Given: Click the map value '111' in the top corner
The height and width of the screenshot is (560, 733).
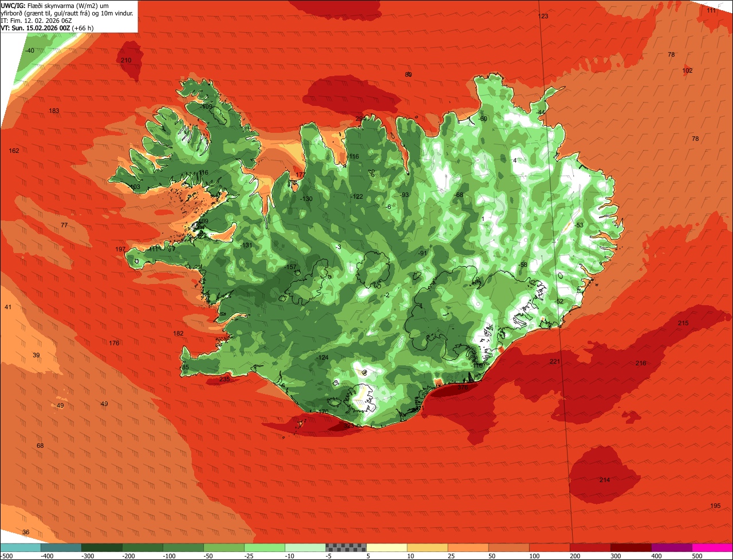Looking at the screenshot, I should coord(711,11).
